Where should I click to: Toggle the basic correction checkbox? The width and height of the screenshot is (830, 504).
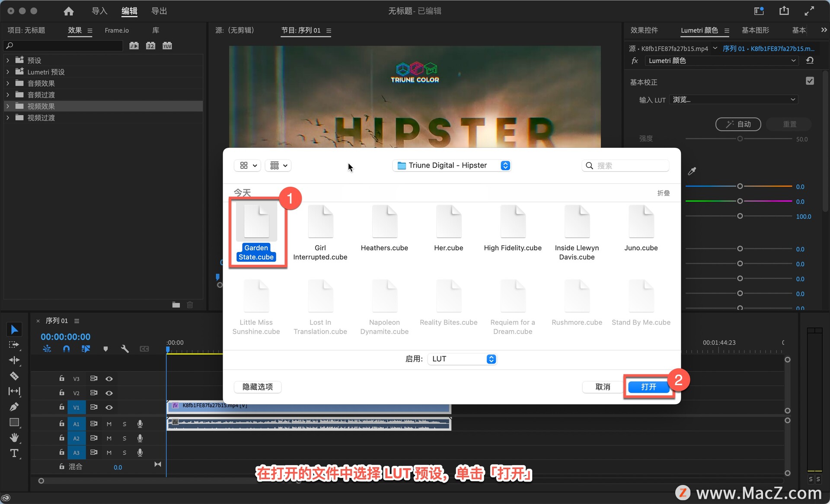(810, 81)
